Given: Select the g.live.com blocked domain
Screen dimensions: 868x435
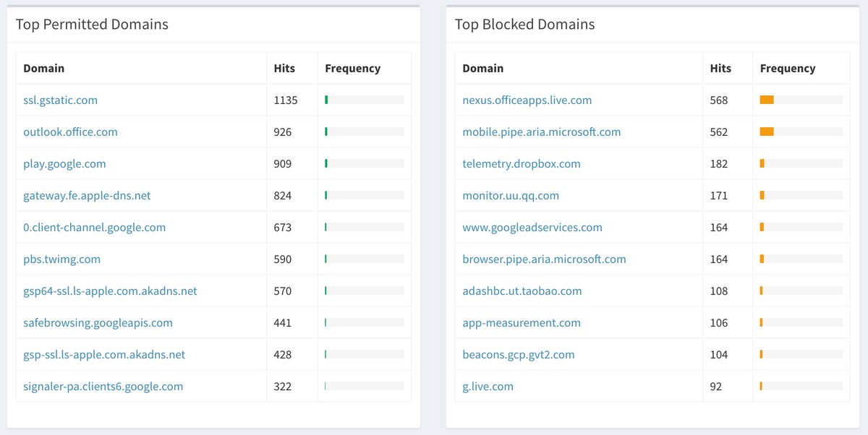Looking at the screenshot, I should pos(488,387).
